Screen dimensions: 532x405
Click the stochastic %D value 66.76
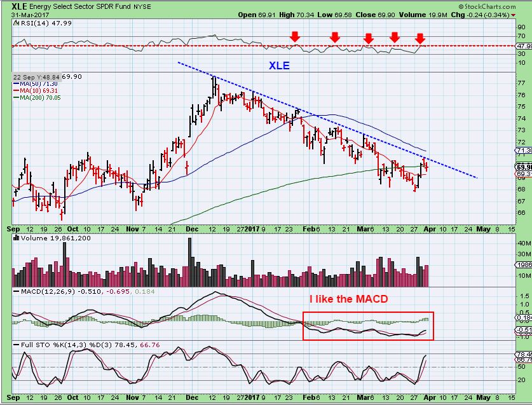149,345
